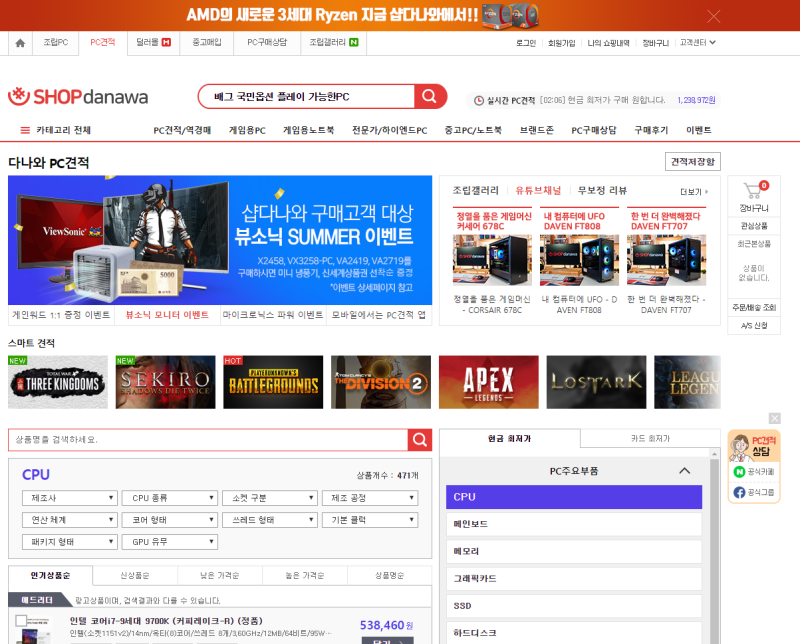
Task: Select the Three Kingdoms game estimate
Action: click(58, 382)
